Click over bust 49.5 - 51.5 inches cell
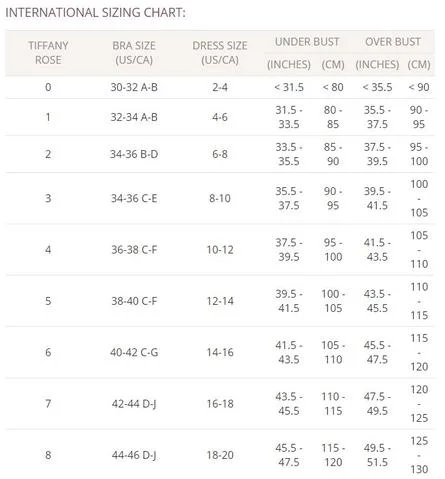The image size is (445, 479). click(x=377, y=455)
